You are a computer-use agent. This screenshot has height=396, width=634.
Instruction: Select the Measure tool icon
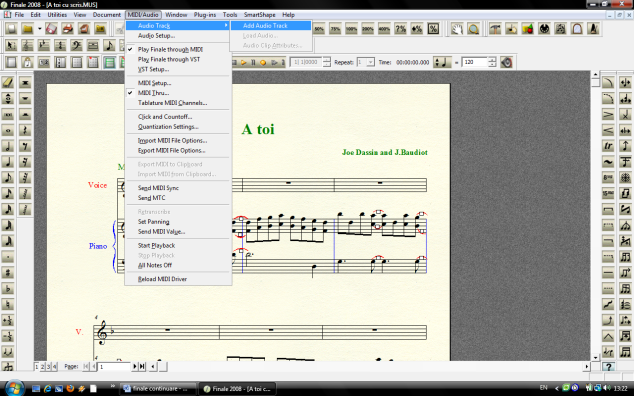point(93,45)
